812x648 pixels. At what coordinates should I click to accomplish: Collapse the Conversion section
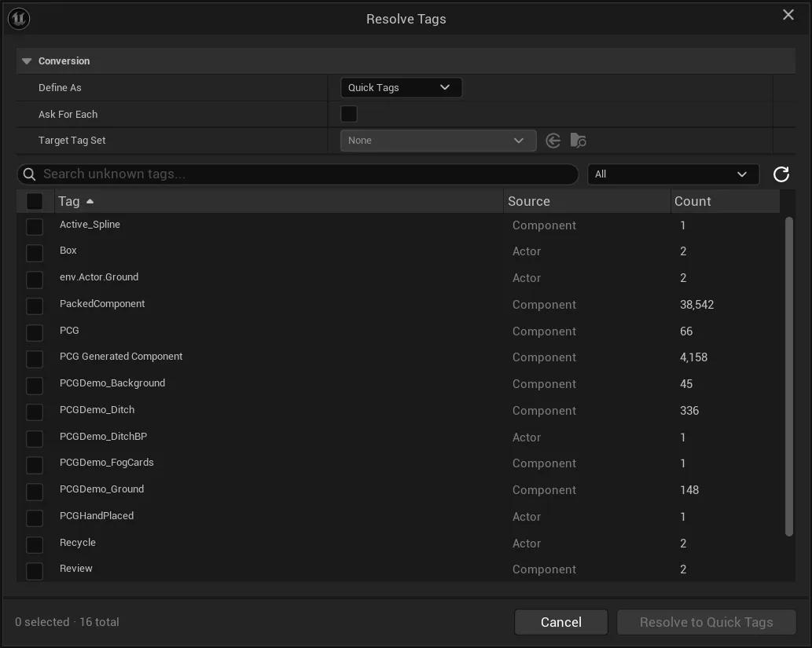click(27, 61)
